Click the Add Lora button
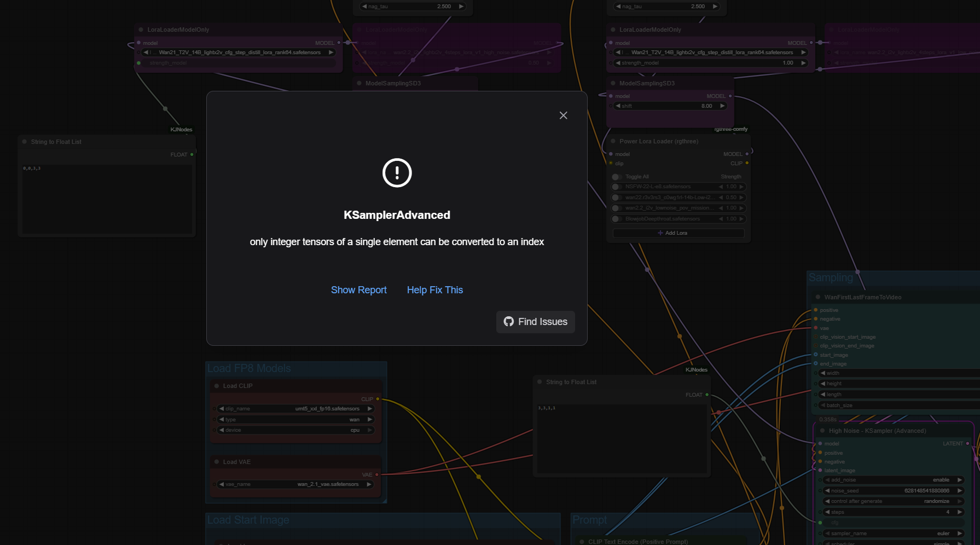Screen dimensions: 980x545 (x=679, y=233)
